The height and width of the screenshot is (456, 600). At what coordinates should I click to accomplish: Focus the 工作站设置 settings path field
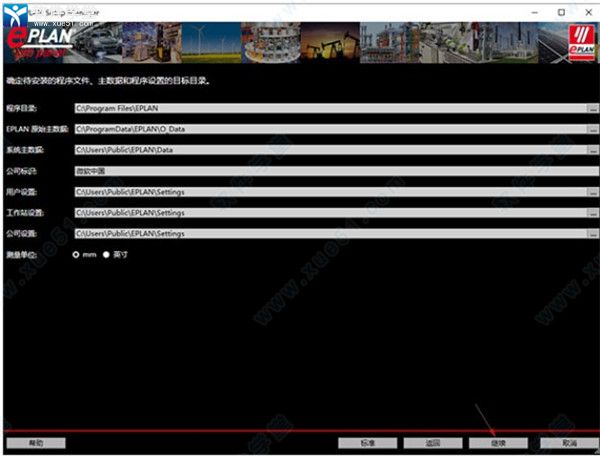[x=331, y=213]
